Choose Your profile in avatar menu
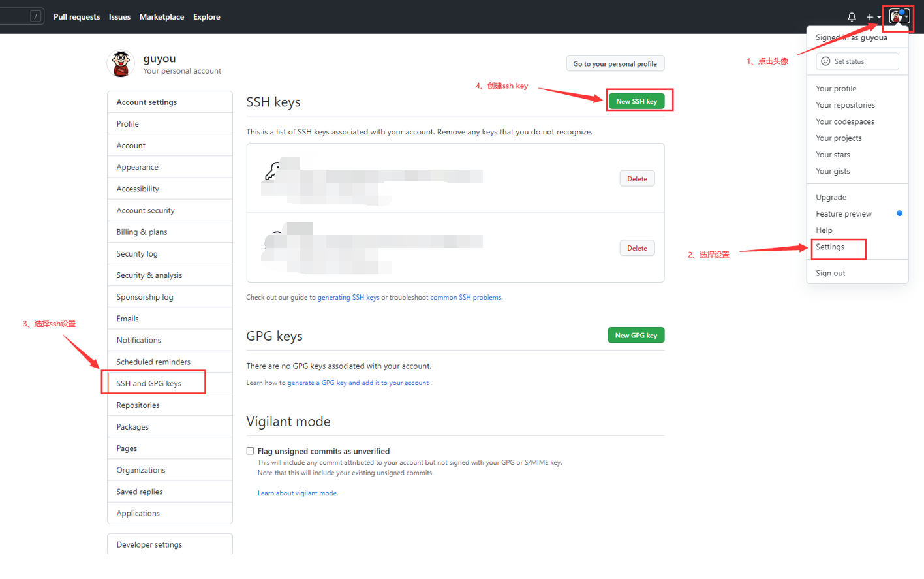 coord(857,88)
